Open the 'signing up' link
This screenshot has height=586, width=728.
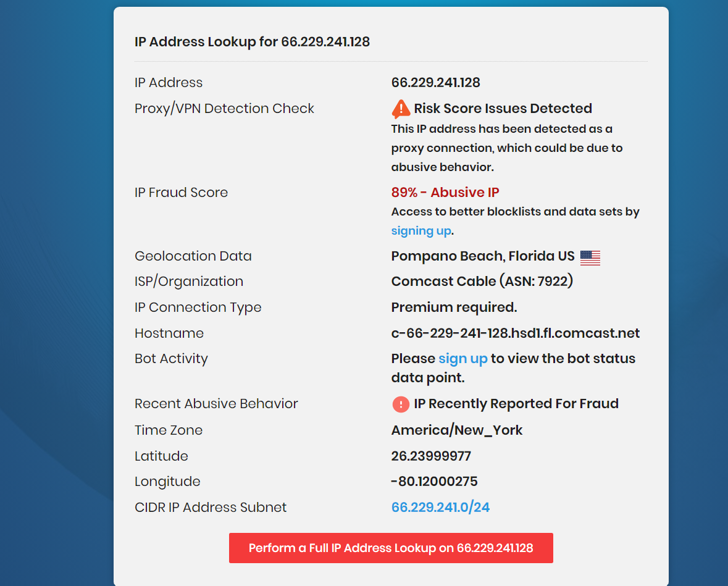pos(421,231)
